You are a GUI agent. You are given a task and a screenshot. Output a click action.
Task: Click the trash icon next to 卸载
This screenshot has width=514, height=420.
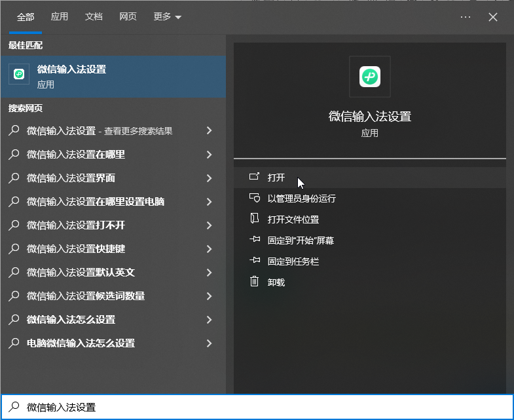coord(255,282)
